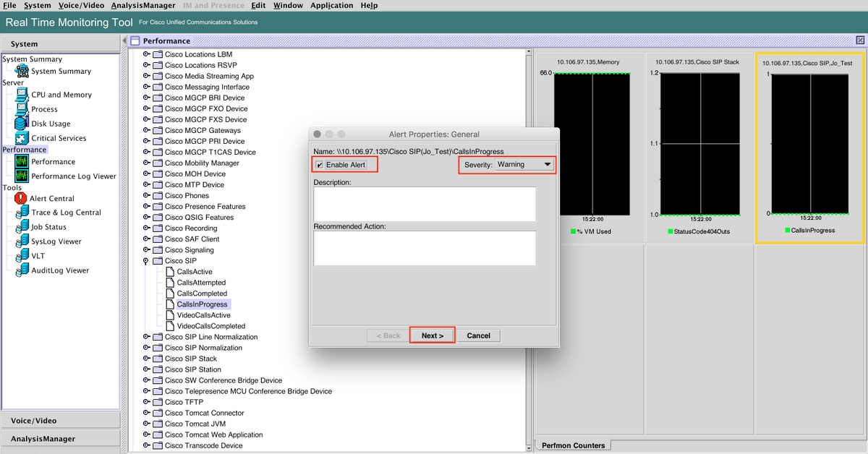The image size is (868, 454).
Task: Click the CallsAttempted counter file icon
Action: coord(170,283)
